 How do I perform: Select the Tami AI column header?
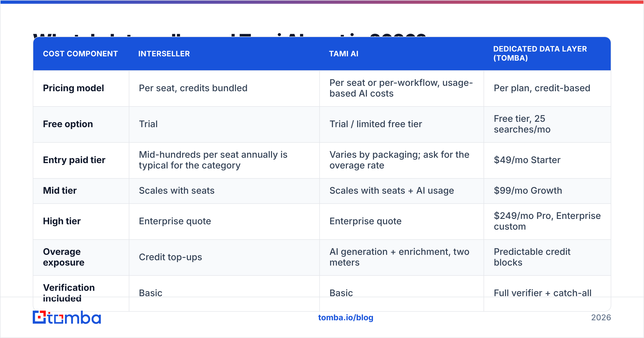(344, 54)
